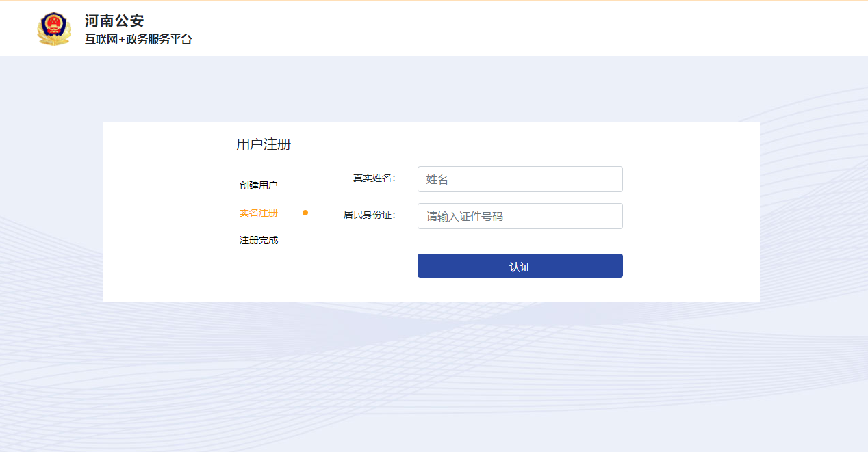Image resolution: width=868 pixels, height=452 pixels.
Task: Click the 用户注册 heading
Action: 264,144
